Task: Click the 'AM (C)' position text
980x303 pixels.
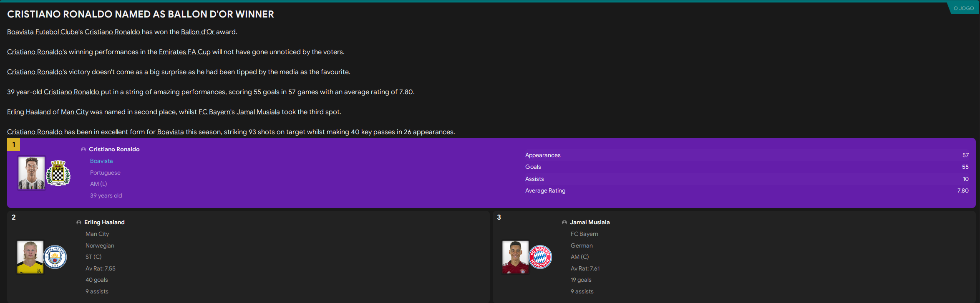Action: 580,257
